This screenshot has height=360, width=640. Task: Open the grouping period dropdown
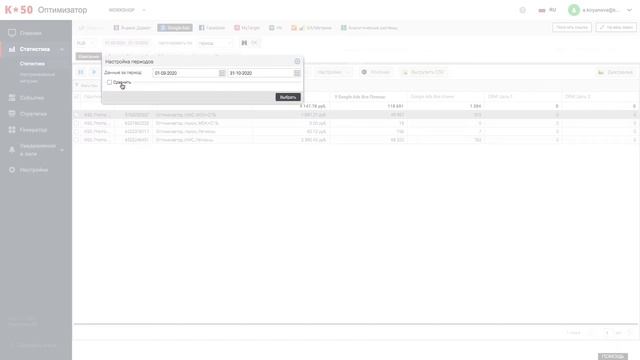(x=215, y=43)
